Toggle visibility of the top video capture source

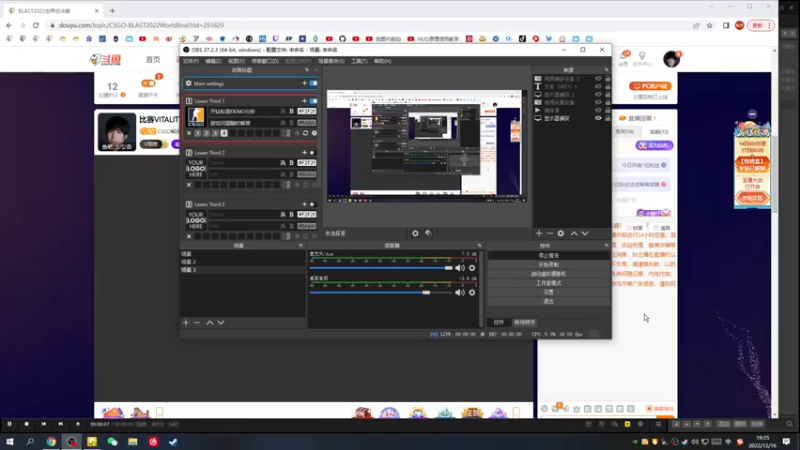598,79
